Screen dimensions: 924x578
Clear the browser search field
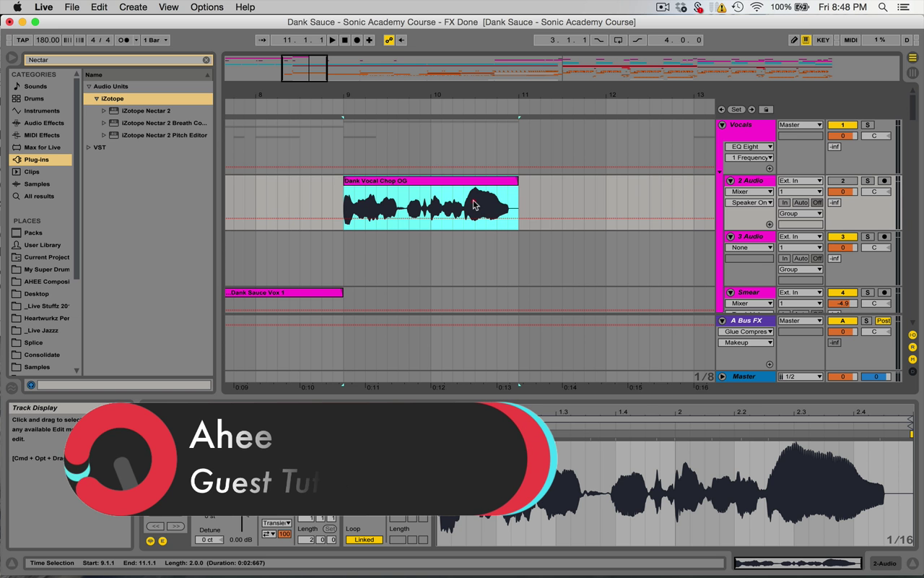pos(206,60)
